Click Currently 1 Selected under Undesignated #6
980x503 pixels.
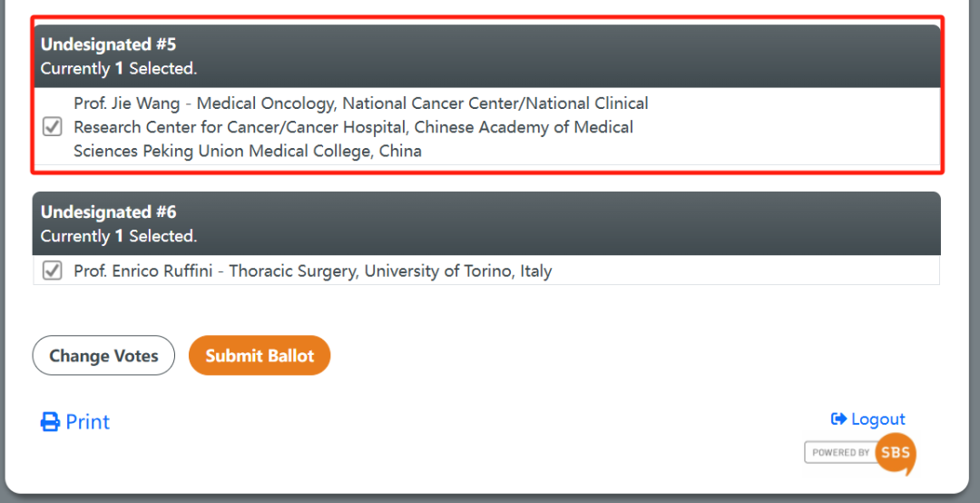(119, 236)
